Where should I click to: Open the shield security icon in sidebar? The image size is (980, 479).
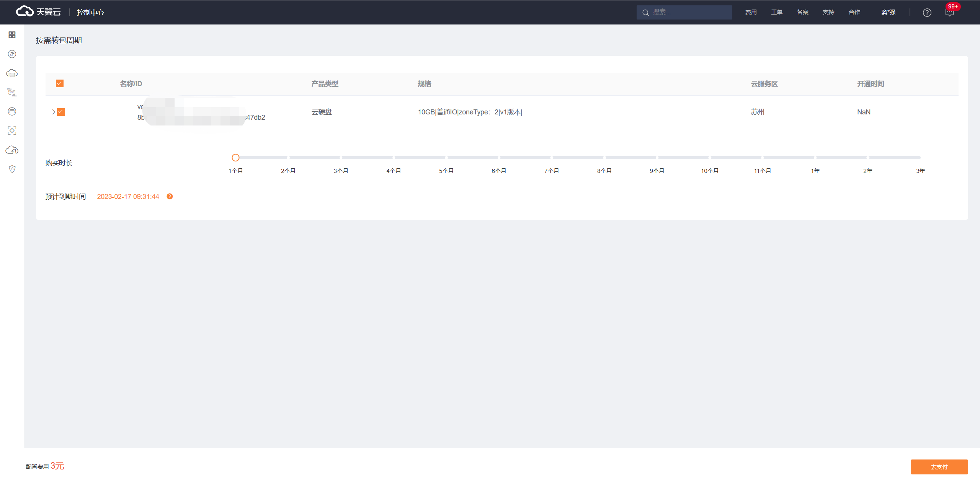click(12, 169)
